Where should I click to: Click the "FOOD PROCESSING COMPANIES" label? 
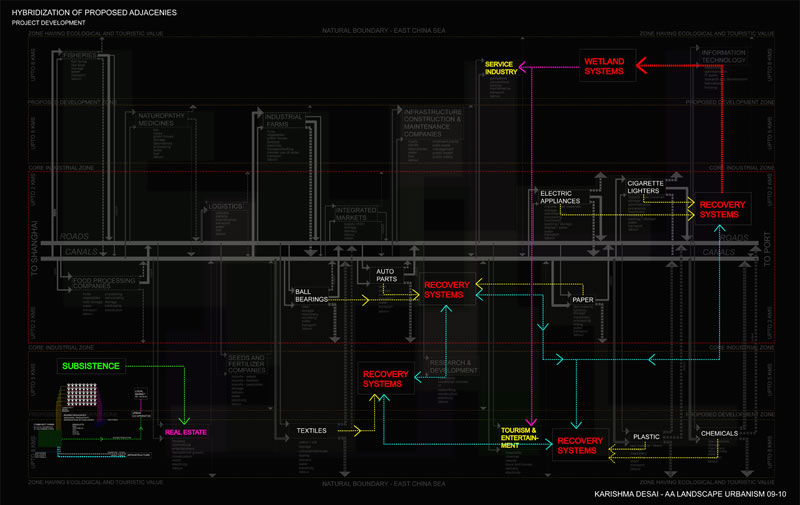pyautogui.click(x=104, y=283)
